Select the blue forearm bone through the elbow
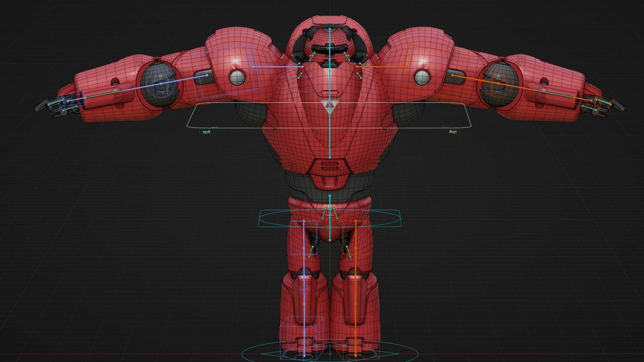The image size is (644, 362). click(x=165, y=83)
